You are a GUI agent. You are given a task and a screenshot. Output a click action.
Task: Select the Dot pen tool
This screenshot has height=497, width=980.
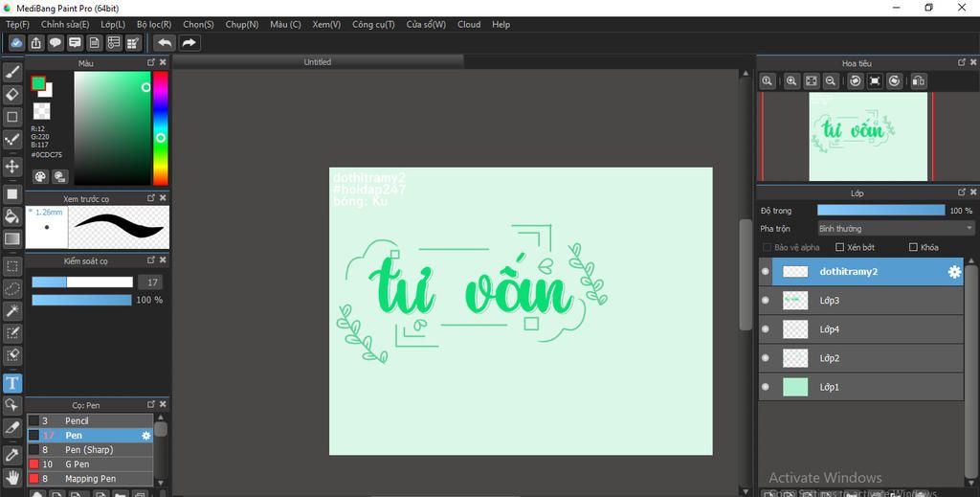11,140
